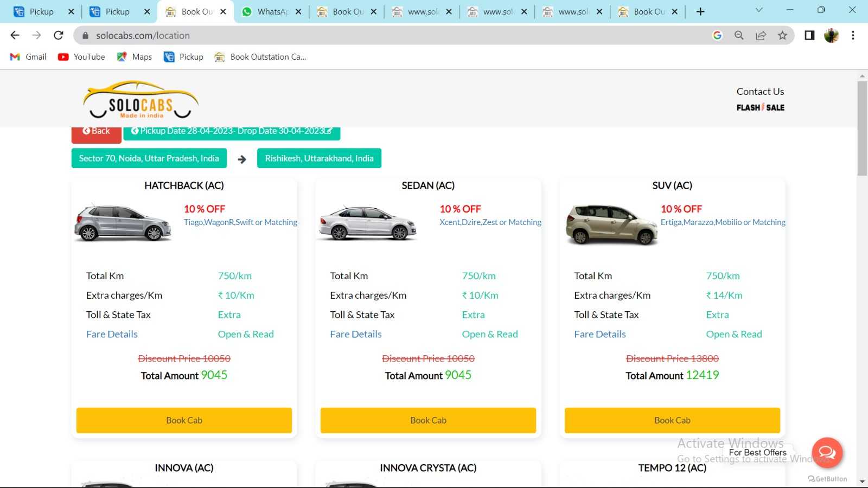This screenshot has height=488, width=868.
Task: Edit the Pickup Date and Drop Date button
Action: [x=232, y=133]
